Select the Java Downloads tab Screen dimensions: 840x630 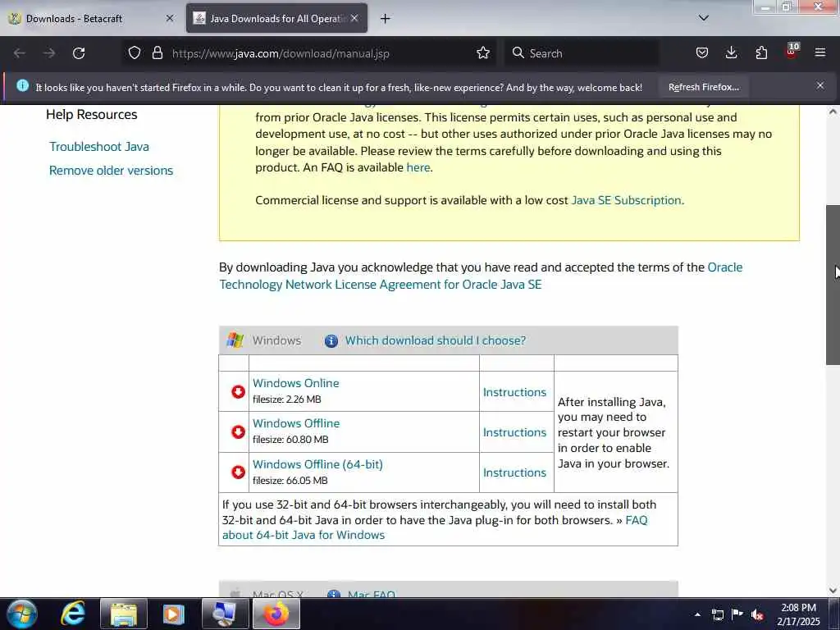(x=276, y=19)
